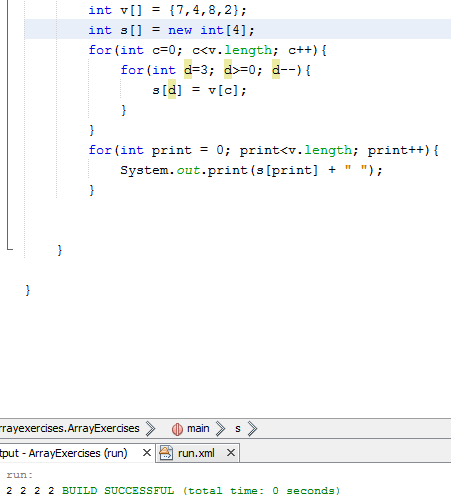Click the ArrayExercises class breadcrumb
The image size is (451, 503).
[x=69, y=428]
